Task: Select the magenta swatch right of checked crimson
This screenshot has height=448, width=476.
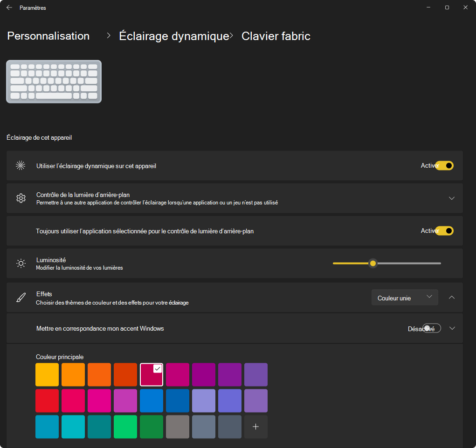Action: (178, 374)
